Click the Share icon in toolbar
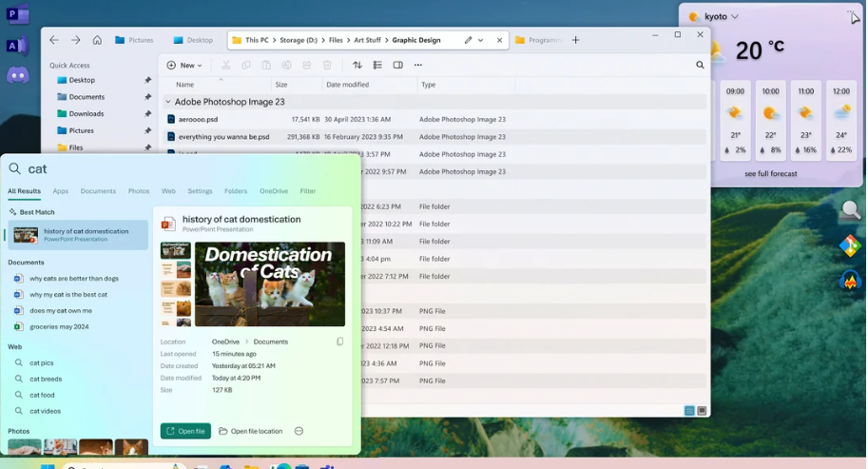 point(307,65)
